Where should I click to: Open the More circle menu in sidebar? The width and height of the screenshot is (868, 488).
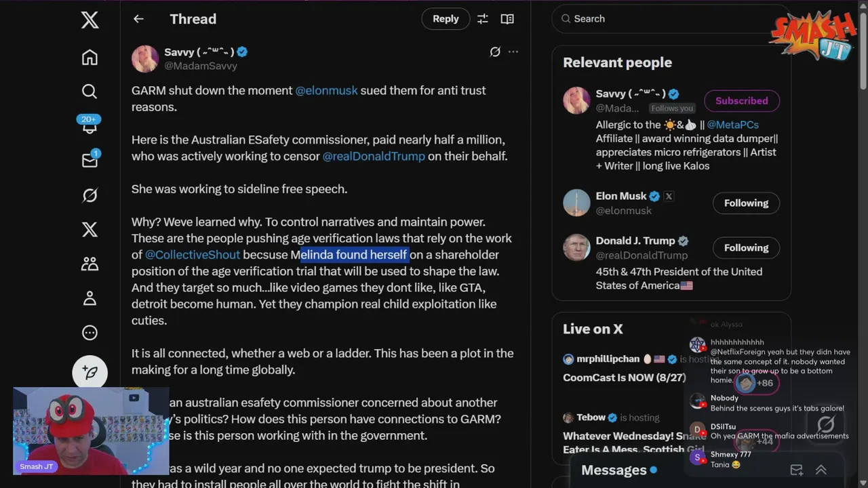tap(90, 333)
